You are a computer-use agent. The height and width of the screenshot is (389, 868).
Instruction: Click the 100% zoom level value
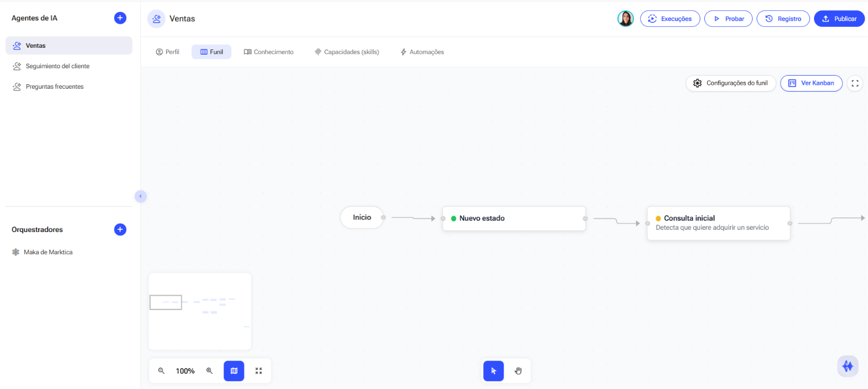click(x=185, y=371)
